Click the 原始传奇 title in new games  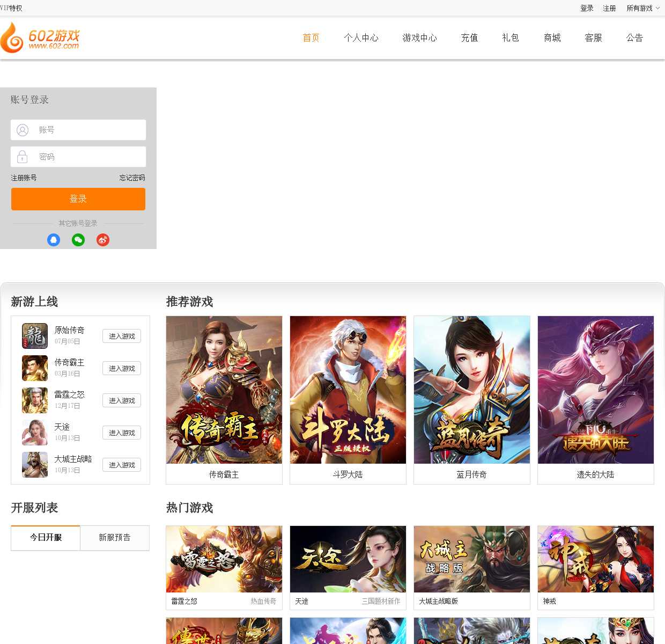(69, 330)
